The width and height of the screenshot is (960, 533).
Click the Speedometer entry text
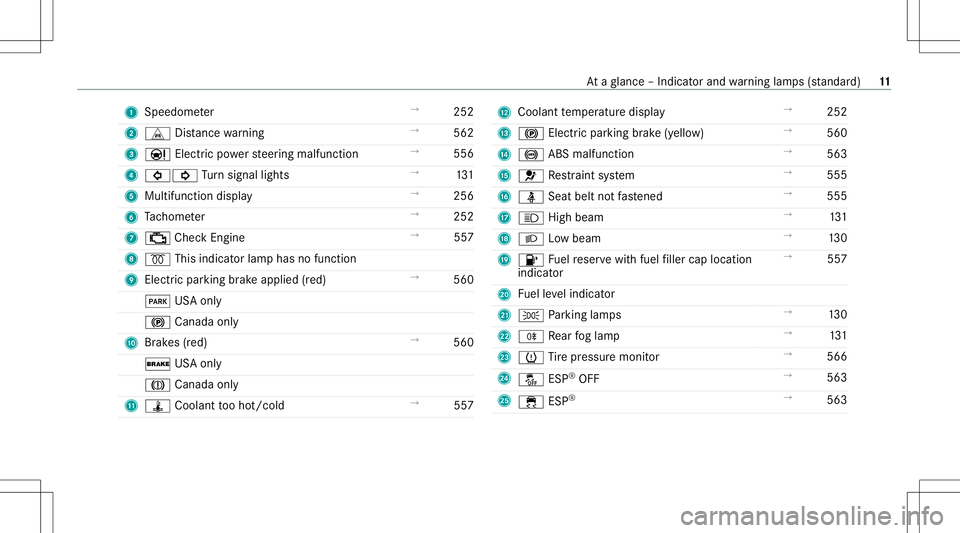point(179,112)
